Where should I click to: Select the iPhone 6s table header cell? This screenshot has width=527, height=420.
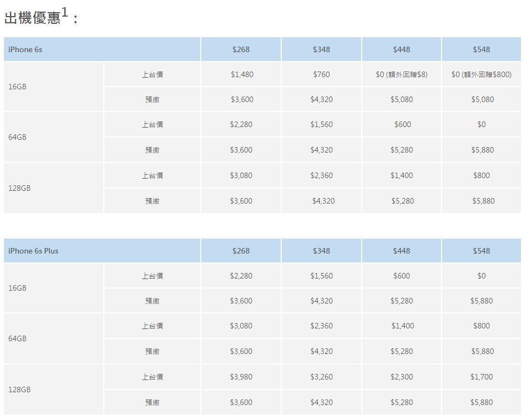(102, 49)
